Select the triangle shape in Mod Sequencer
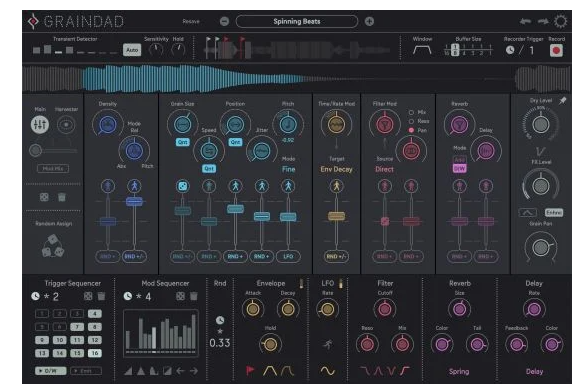This screenshot has width=587, height=389. point(141,371)
